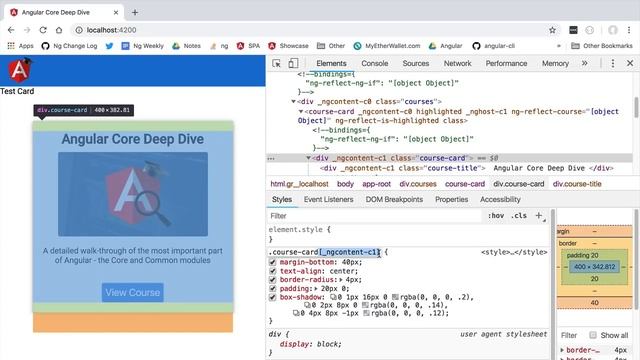Switch to the Performance panel tab
Viewport: 640px width, 360px height.
pyautogui.click(x=506, y=63)
